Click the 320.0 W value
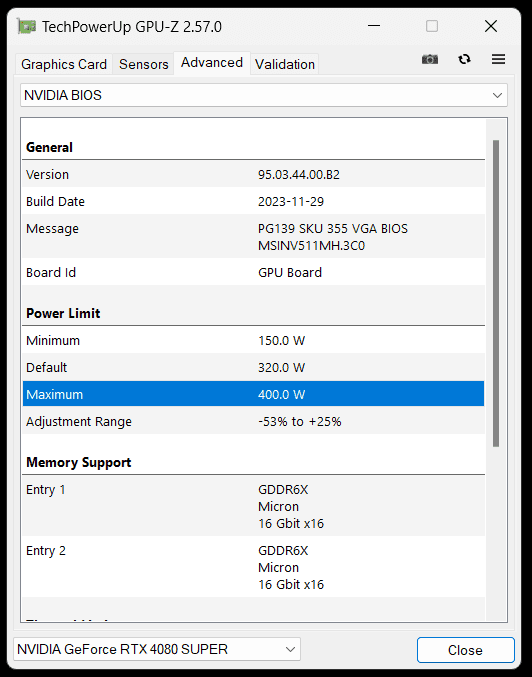The image size is (532, 677). (282, 368)
